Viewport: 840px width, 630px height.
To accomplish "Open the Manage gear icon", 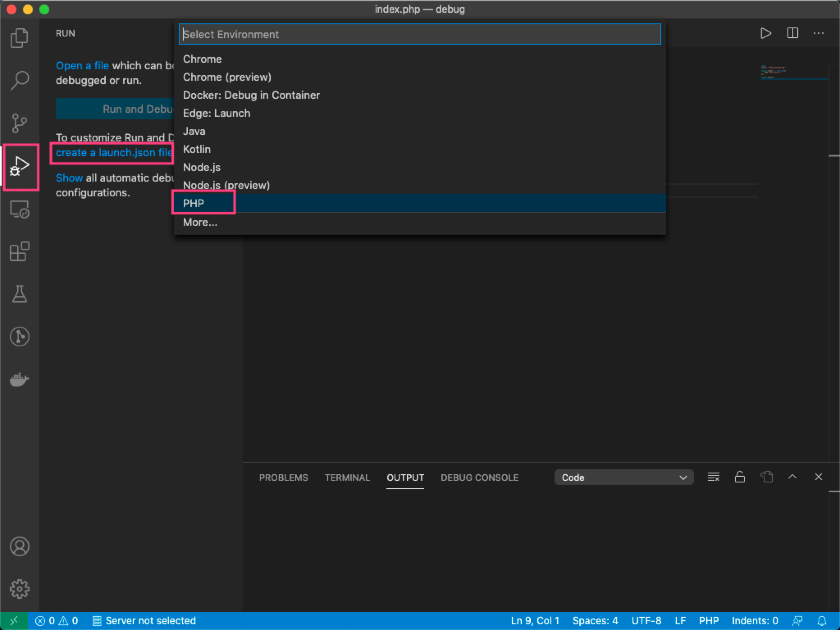I will (x=19, y=589).
